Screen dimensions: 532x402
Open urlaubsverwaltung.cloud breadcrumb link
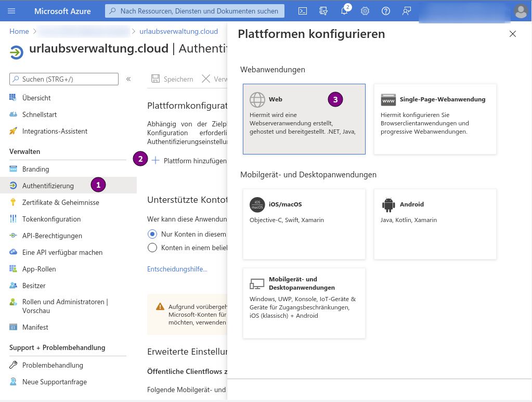178,31
